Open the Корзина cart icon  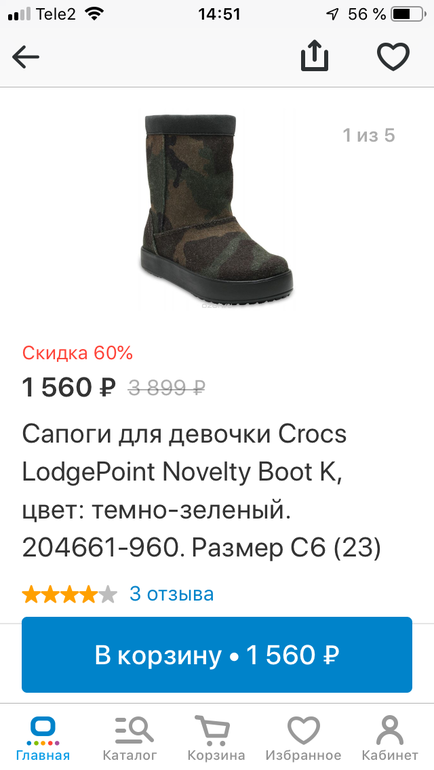213,731
